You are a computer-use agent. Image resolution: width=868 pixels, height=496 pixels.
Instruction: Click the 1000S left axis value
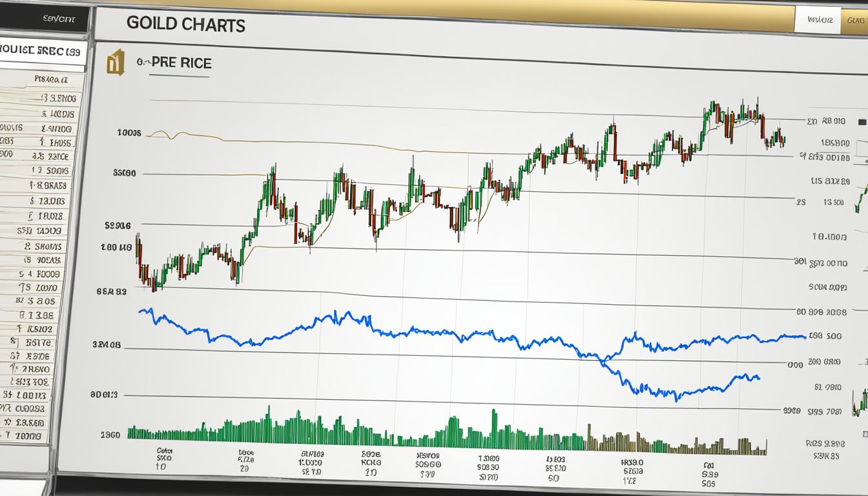tap(130, 133)
